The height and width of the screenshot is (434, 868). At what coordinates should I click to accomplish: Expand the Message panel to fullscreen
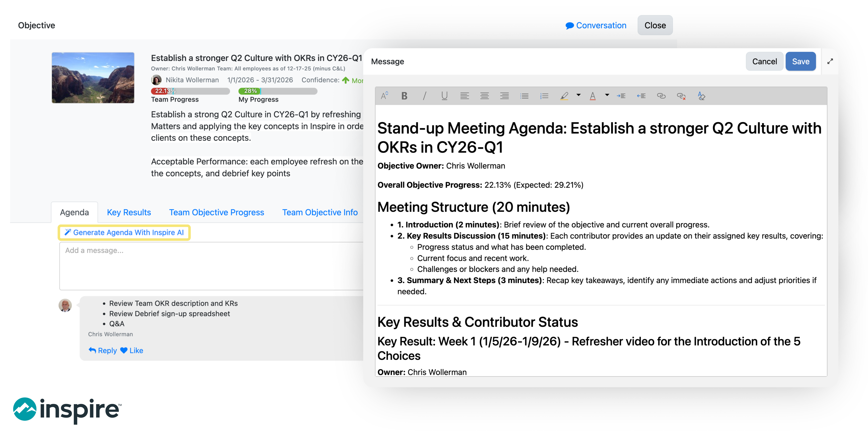coord(830,61)
